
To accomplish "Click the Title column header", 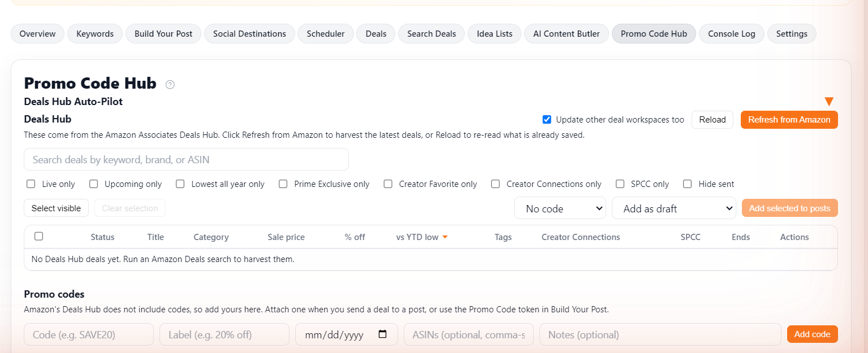I will click(156, 237).
